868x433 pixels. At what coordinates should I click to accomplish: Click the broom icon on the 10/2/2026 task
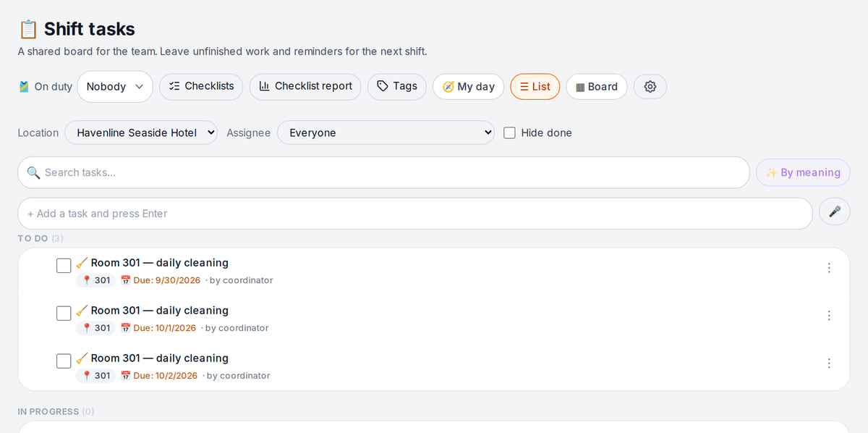82,358
